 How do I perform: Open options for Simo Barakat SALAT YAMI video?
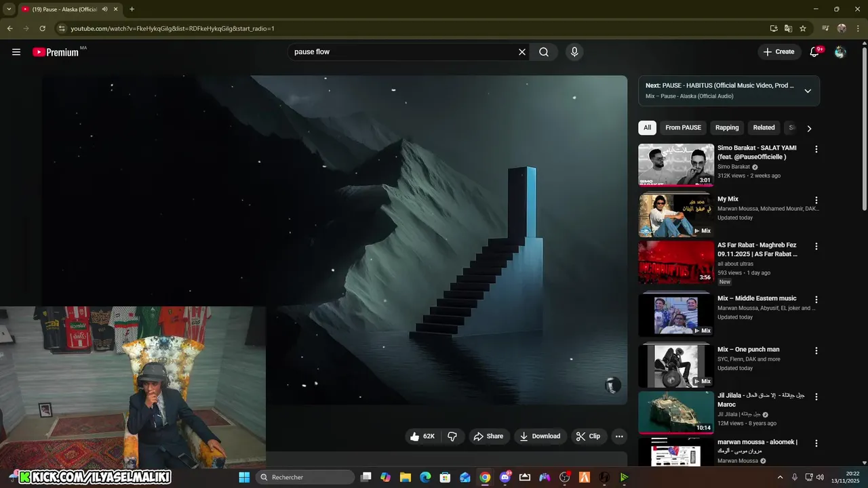(x=816, y=149)
